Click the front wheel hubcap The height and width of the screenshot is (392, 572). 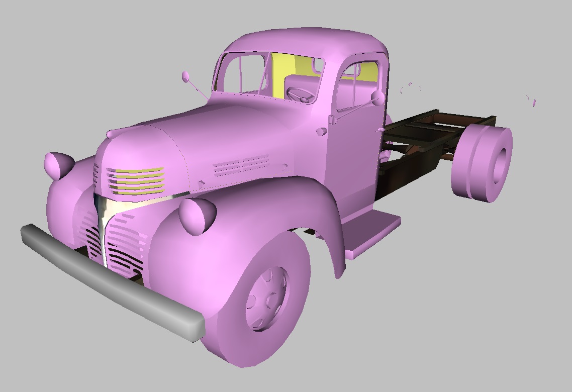(266, 298)
